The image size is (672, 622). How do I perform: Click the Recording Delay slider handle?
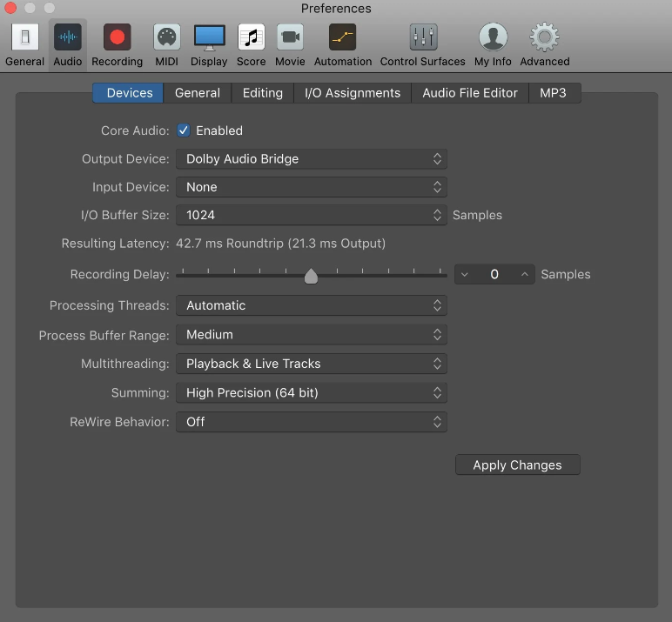(x=311, y=276)
